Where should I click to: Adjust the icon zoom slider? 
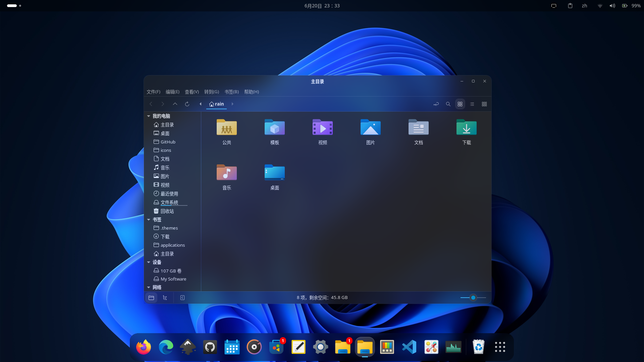[x=473, y=297]
